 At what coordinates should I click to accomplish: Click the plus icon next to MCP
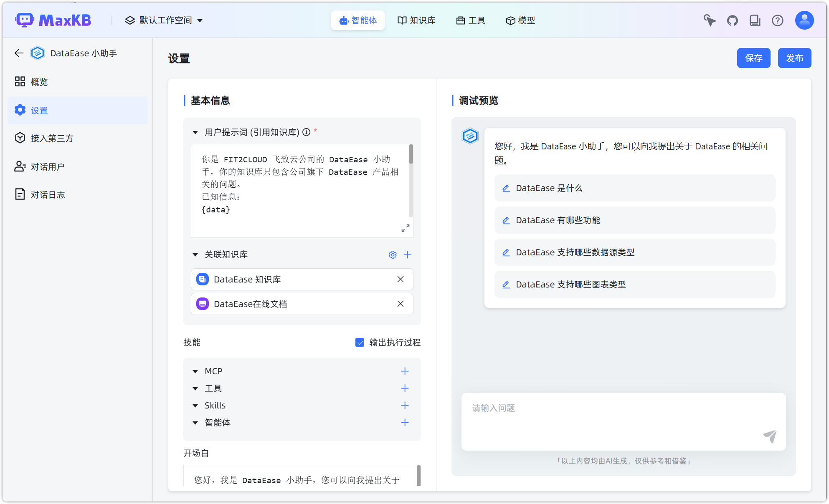click(x=405, y=371)
